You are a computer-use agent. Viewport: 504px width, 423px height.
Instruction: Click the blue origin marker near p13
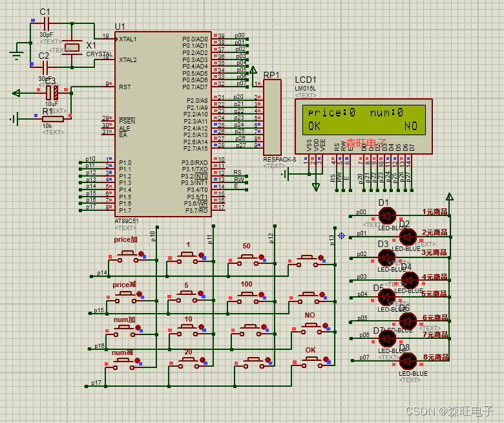point(341,236)
